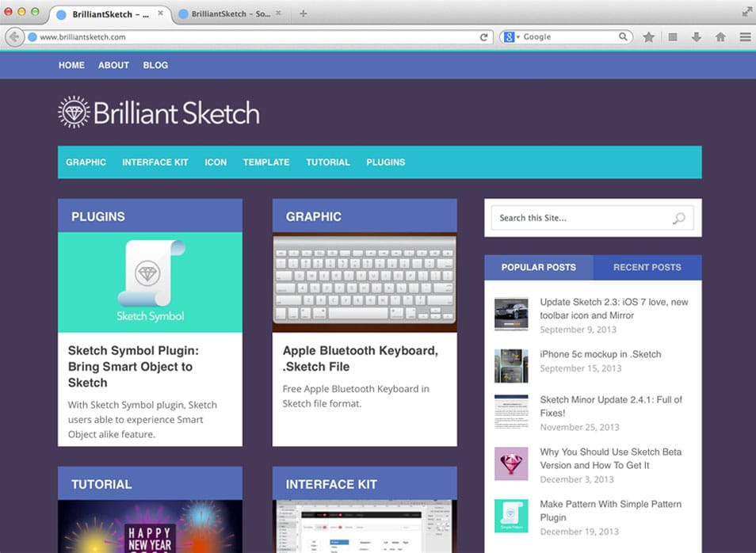Click the Google search engine icon
This screenshot has width=756, height=553.
509,36
